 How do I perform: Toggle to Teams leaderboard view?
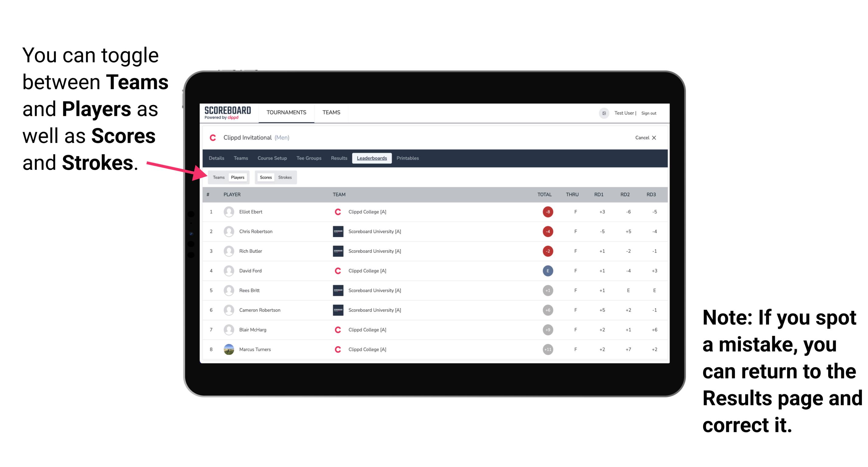218,177
